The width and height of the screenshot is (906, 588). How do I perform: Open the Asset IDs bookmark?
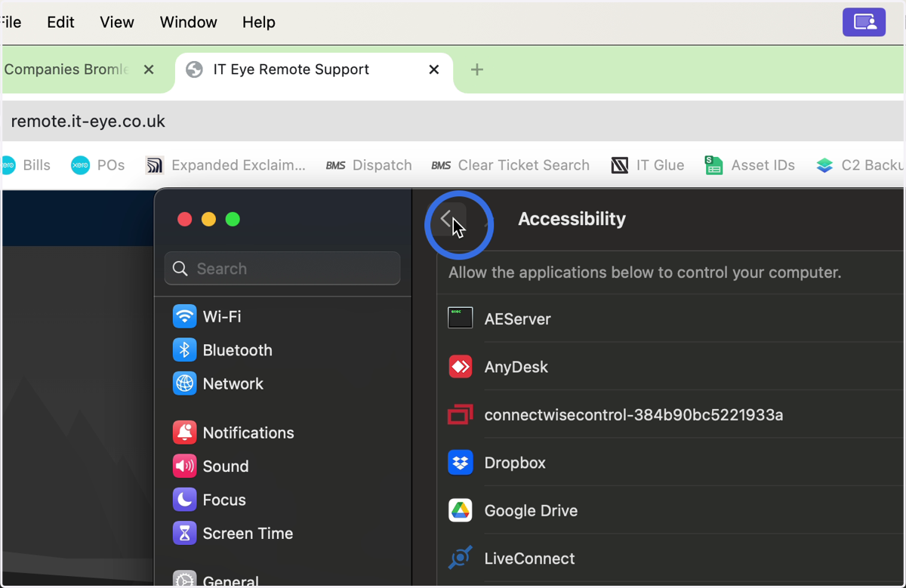tap(750, 165)
